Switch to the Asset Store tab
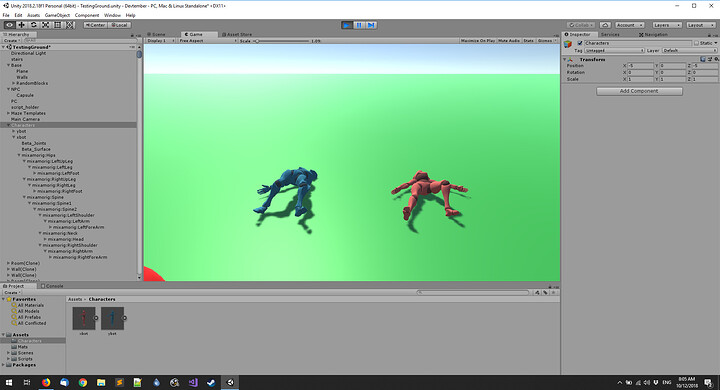720x390 pixels. (237, 34)
